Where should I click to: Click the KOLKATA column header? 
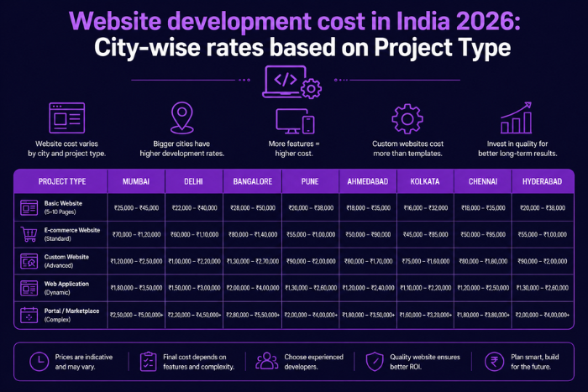click(x=425, y=181)
